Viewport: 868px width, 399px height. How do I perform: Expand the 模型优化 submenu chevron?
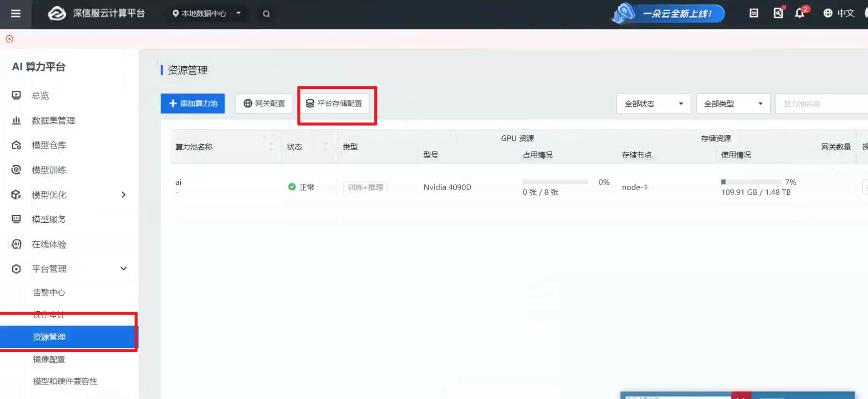point(123,195)
